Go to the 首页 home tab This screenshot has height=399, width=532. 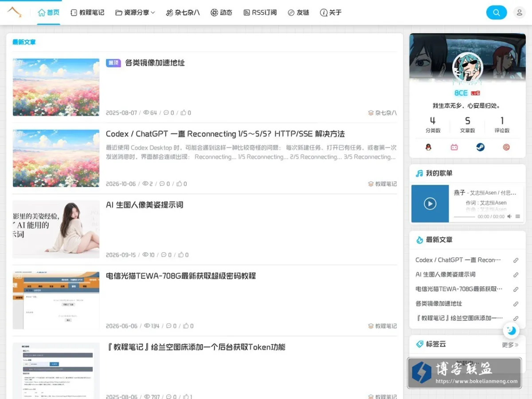pyautogui.click(x=49, y=12)
